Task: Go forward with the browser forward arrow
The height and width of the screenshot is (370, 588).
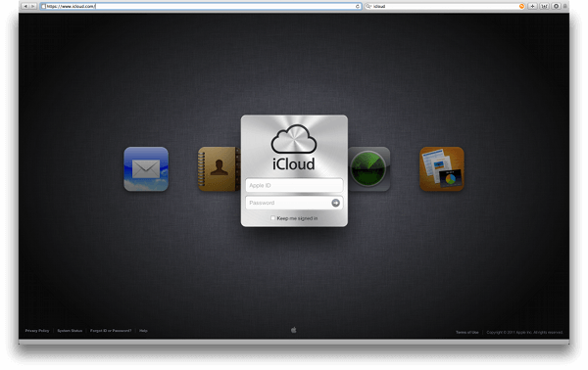Action: pyautogui.click(x=33, y=6)
